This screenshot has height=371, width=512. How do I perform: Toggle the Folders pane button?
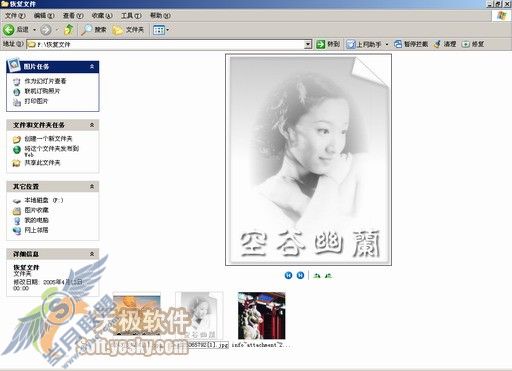pos(128,30)
